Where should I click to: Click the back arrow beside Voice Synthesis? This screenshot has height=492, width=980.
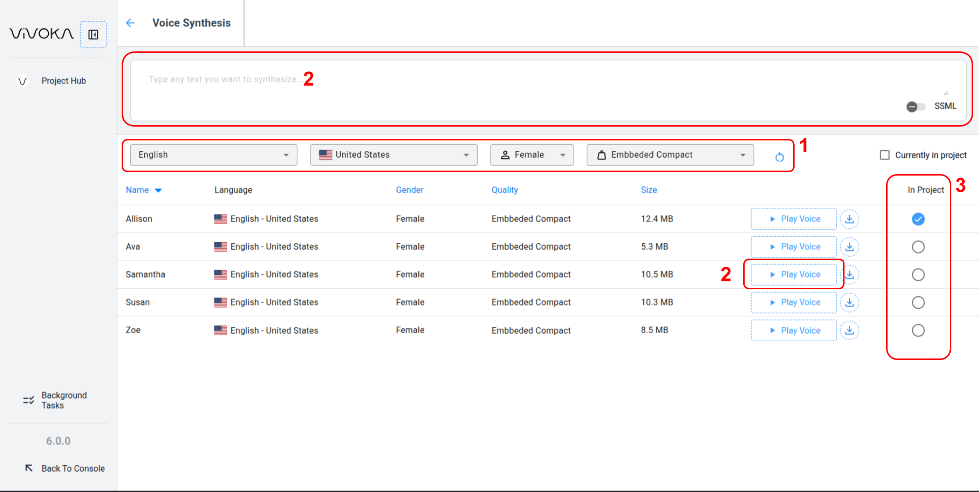(x=130, y=23)
